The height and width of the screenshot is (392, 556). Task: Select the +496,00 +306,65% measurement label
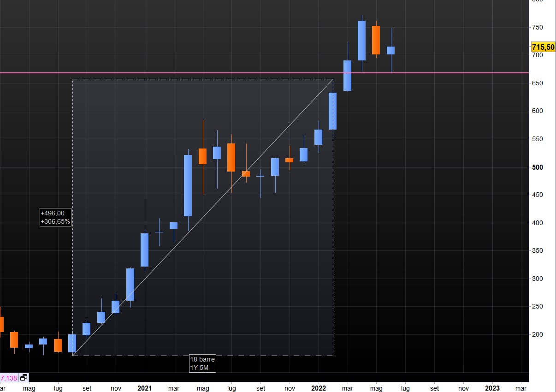[x=55, y=217]
